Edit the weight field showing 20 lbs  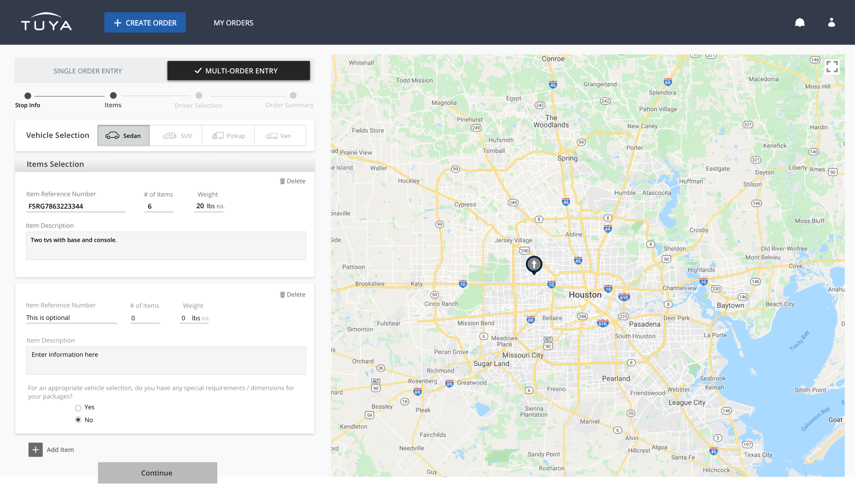click(209, 206)
